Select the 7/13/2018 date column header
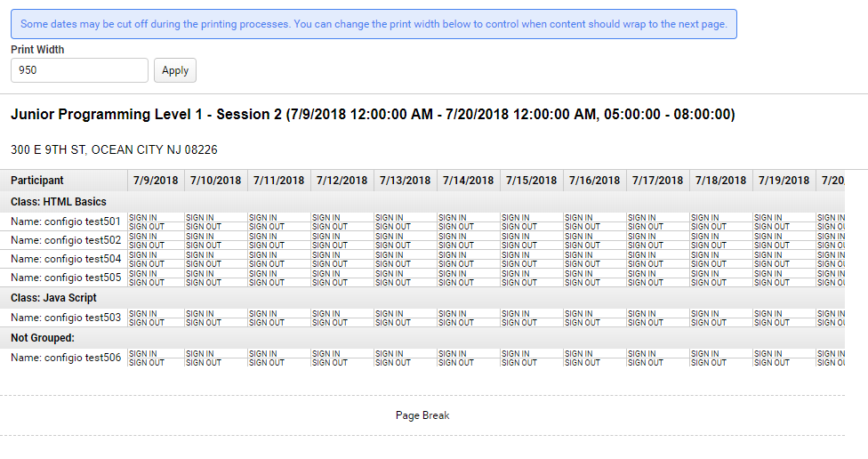The height and width of the screenshot is (459, 868). point(406,181)
